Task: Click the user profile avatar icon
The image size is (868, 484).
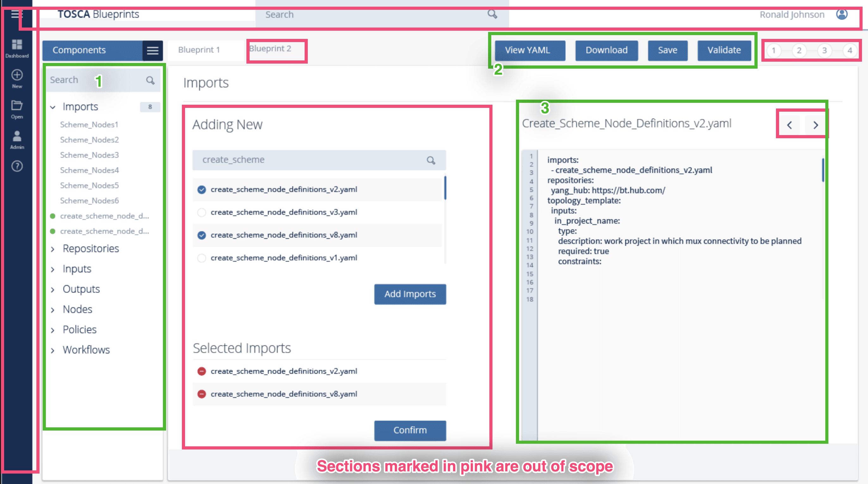Action: coord(841,15)
